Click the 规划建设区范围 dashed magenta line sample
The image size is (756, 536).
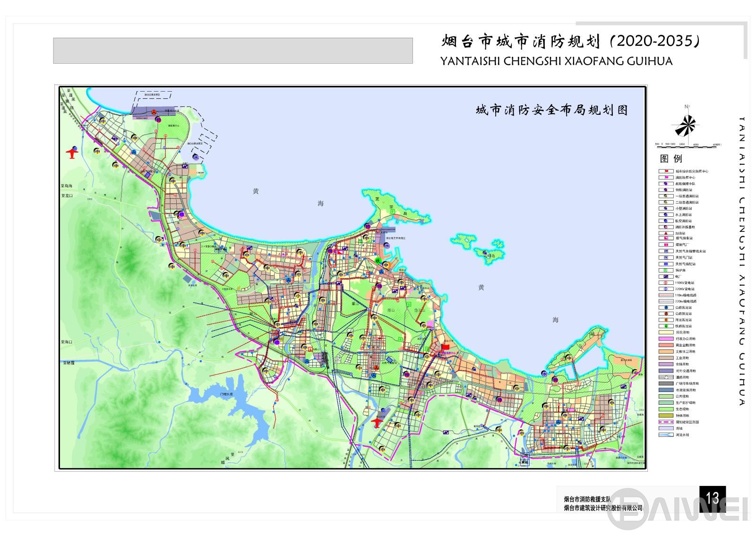coord(666,422)
